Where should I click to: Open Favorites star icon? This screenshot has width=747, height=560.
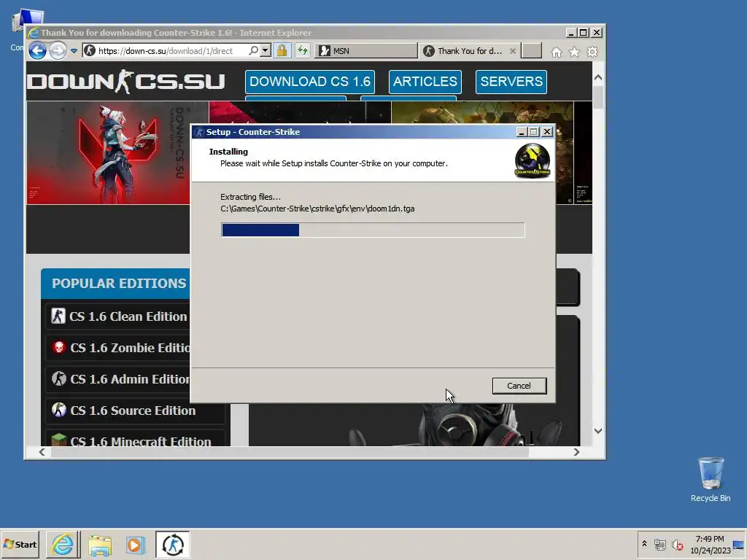(575, 52)
